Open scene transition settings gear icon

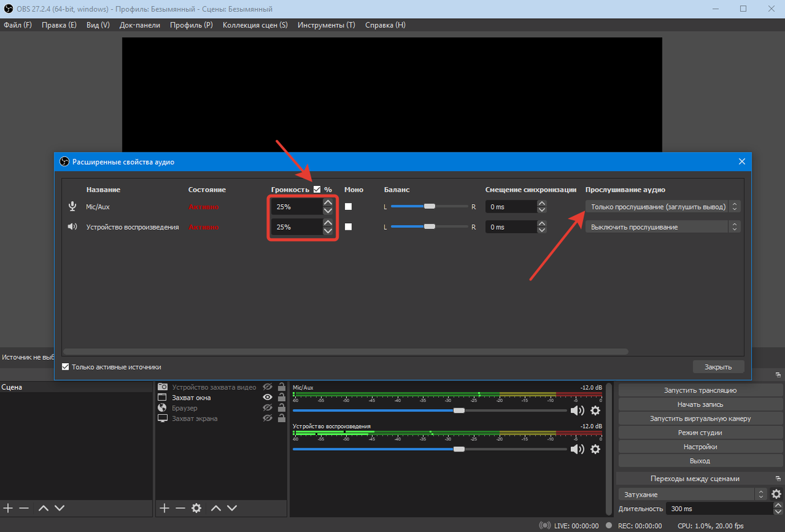pos(776,495)
